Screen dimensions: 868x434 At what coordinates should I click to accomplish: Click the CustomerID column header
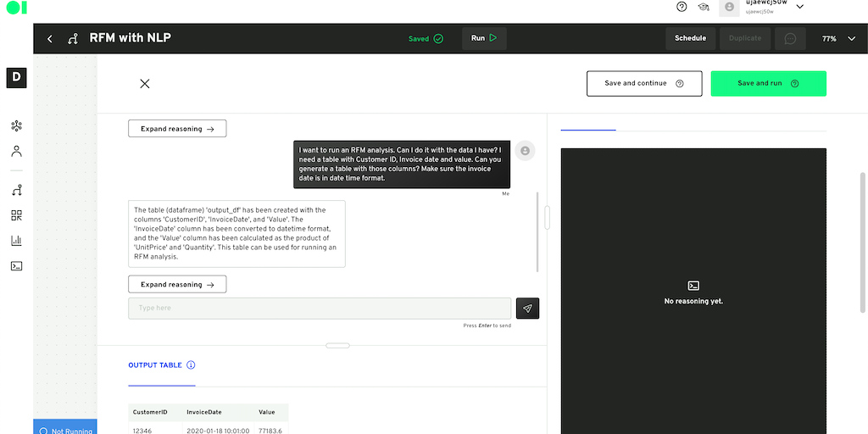pos(150,413)
